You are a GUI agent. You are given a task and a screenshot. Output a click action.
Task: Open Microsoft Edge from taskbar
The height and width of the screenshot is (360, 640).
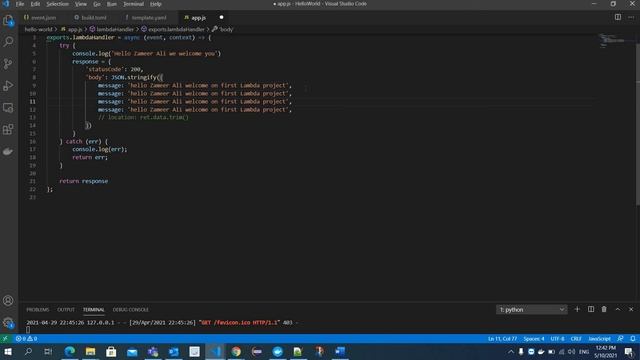70,351
